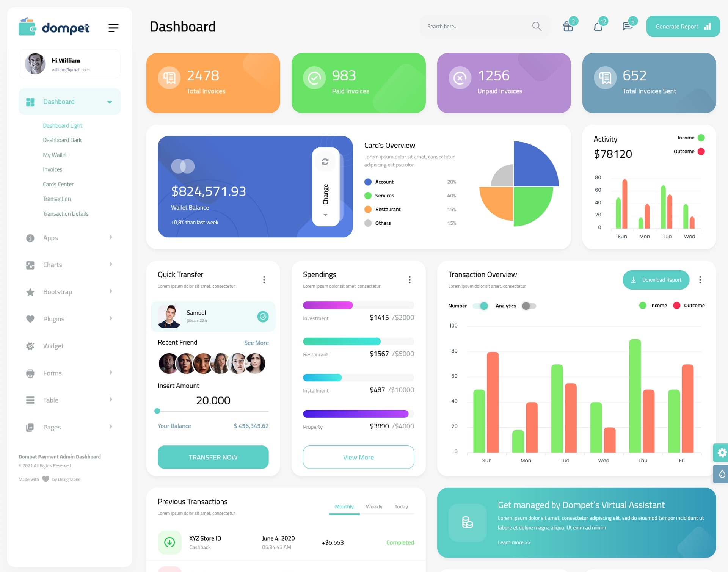Click the Download Report button
Screen dimensions: 728x572
tap(655, 279)
